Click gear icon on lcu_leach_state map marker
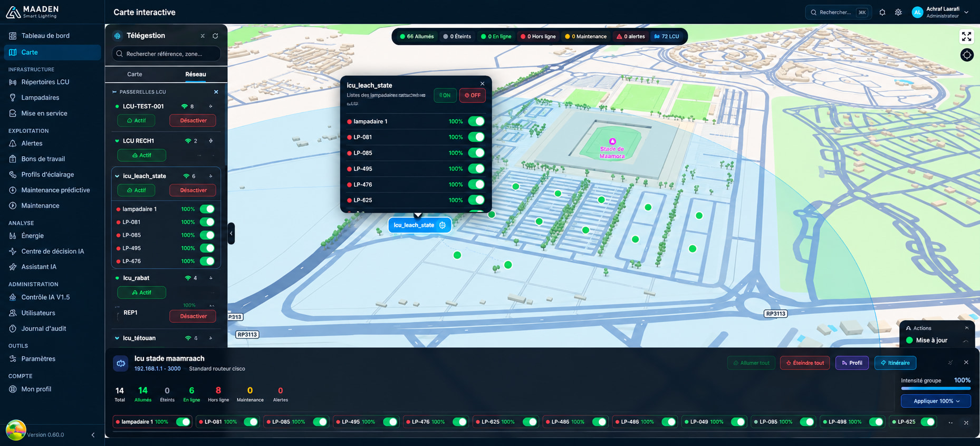This screenshot has width=980, height=446. pyautogui.click(x=443, y=225)
